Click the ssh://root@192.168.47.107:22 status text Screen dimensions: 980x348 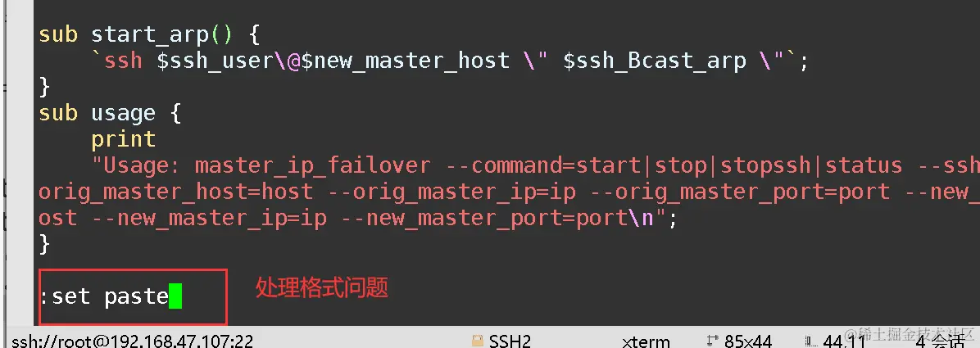pos(133,341)
